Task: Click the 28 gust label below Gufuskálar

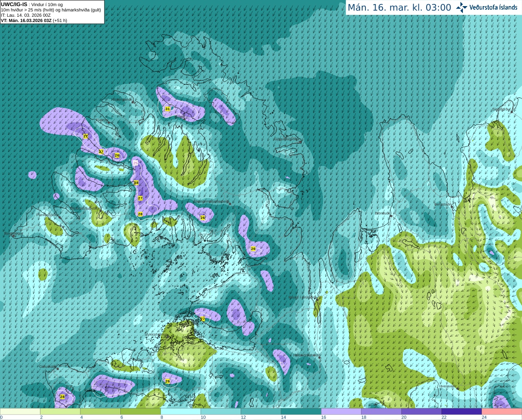Action: (62, 397)
